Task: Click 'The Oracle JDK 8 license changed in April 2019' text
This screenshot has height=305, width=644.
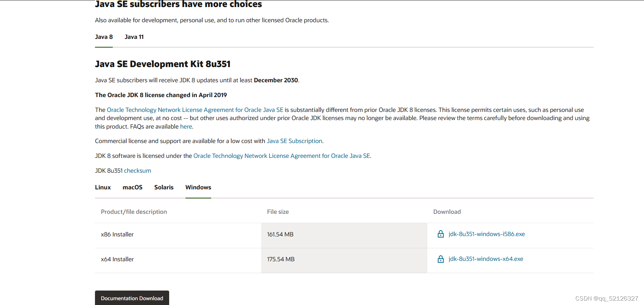Action: pyautogui.click(x=161, y=95)
